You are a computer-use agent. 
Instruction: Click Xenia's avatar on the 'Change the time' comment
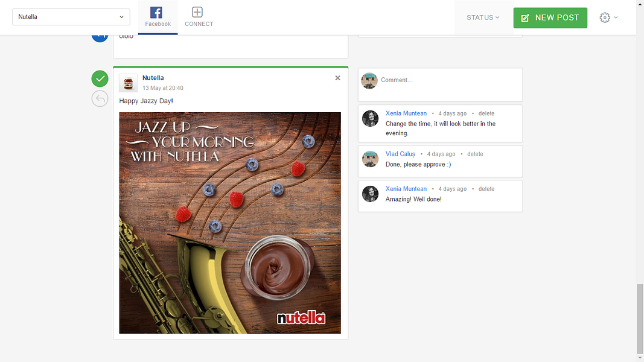tap(370, 118)
